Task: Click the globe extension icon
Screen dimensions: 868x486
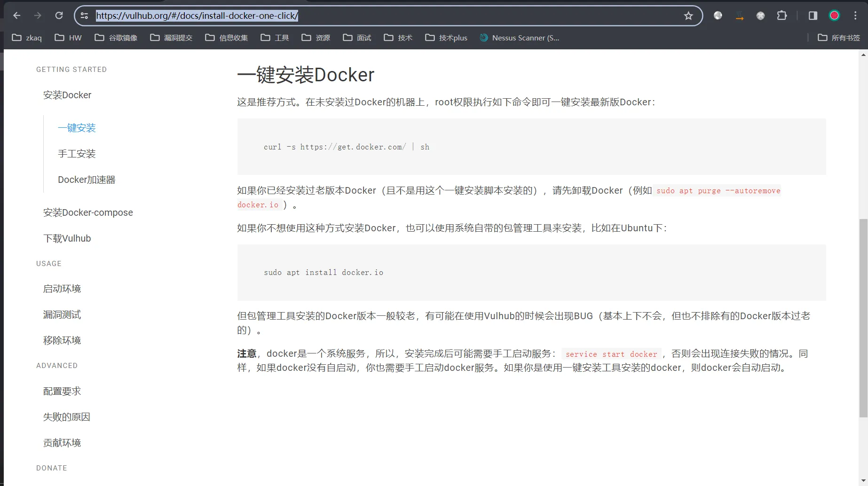Action: (x=718, y=16)
